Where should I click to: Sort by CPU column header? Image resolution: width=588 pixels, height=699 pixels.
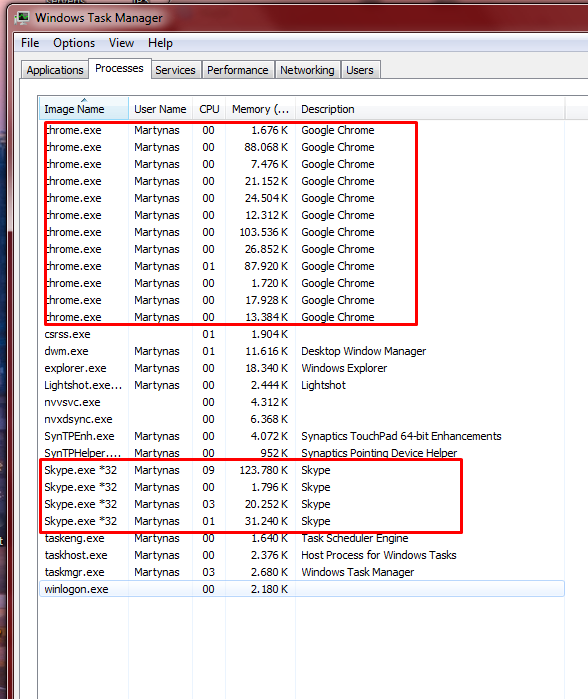point(209,109)
